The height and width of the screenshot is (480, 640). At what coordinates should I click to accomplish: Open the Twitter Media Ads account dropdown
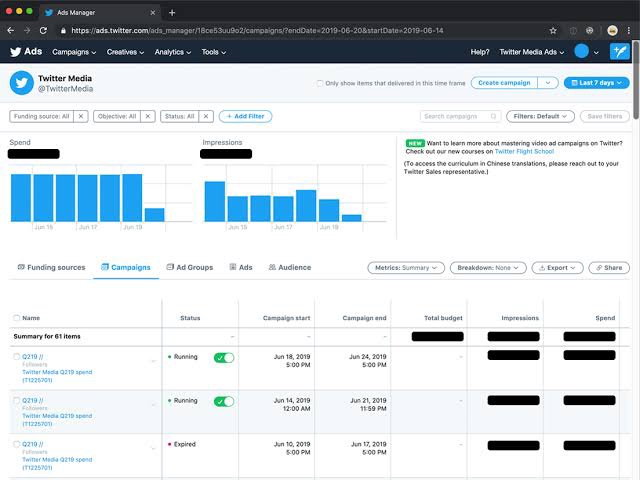532,52
